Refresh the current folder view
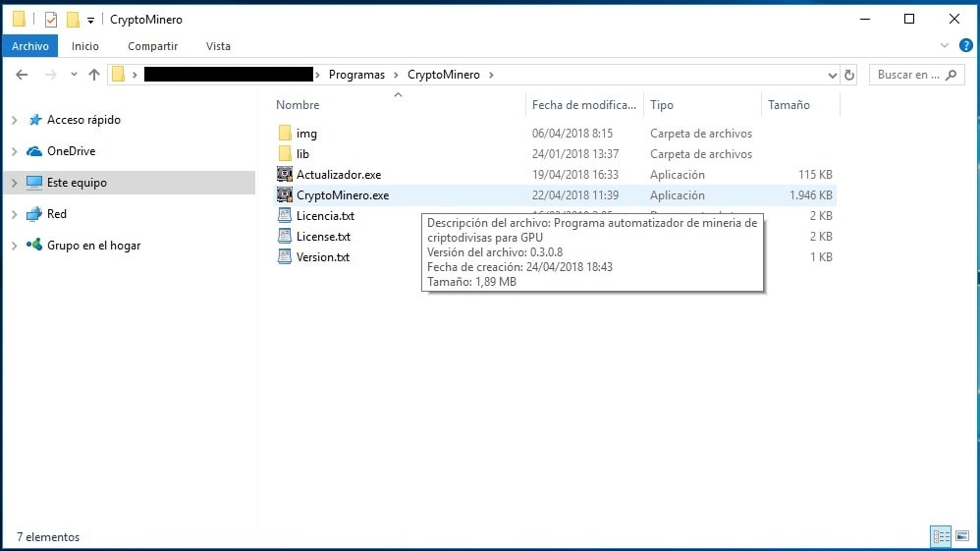The width and height of the screenshot is (980, 551). tap(848, 75)
